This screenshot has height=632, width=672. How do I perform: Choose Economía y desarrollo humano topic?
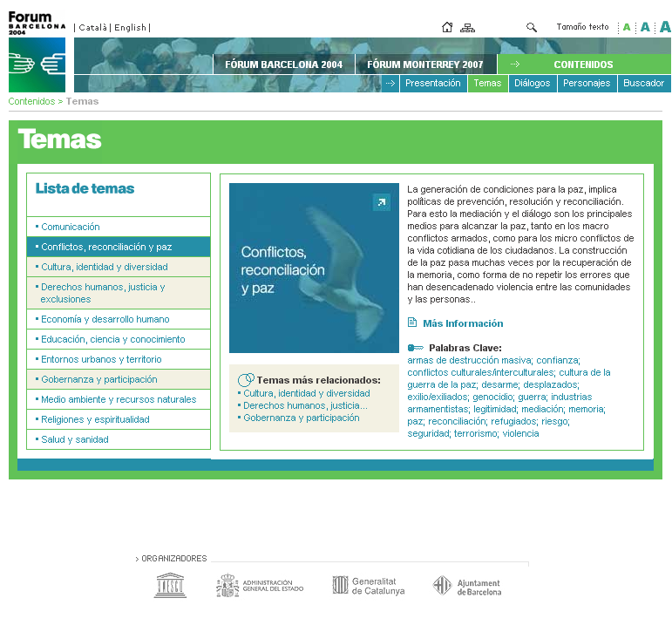click(105, 319)
